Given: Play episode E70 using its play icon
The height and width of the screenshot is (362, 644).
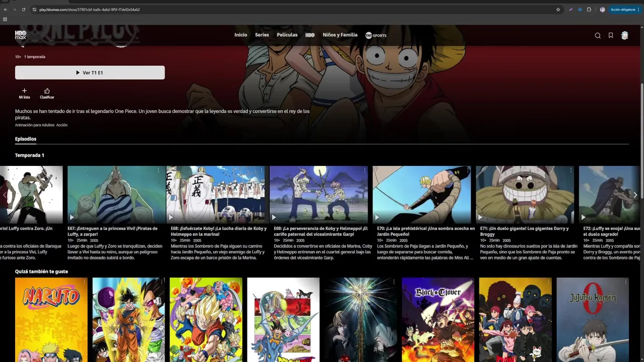Looking at the screenshot, I should tap(377, 217).
